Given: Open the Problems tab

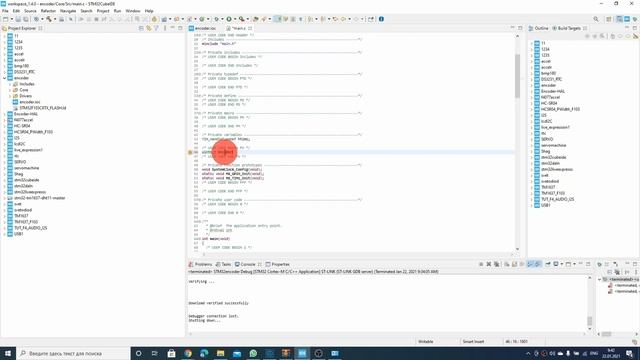Looking at the screenshot, I should [x=200, y=264].
